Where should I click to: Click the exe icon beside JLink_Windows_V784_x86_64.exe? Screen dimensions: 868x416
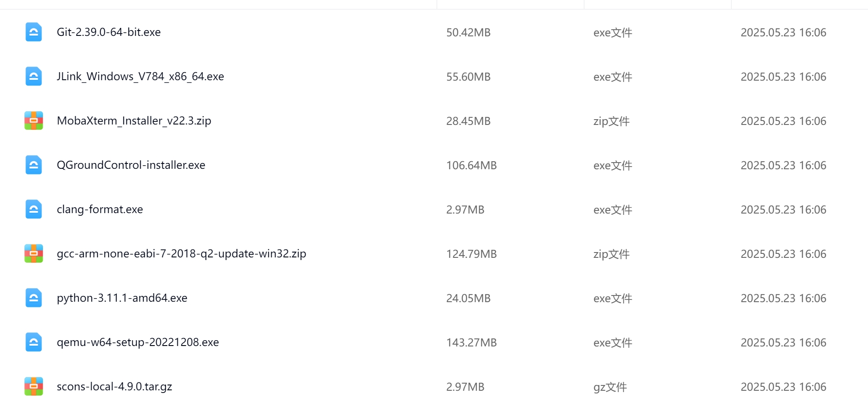pos(33,76)
